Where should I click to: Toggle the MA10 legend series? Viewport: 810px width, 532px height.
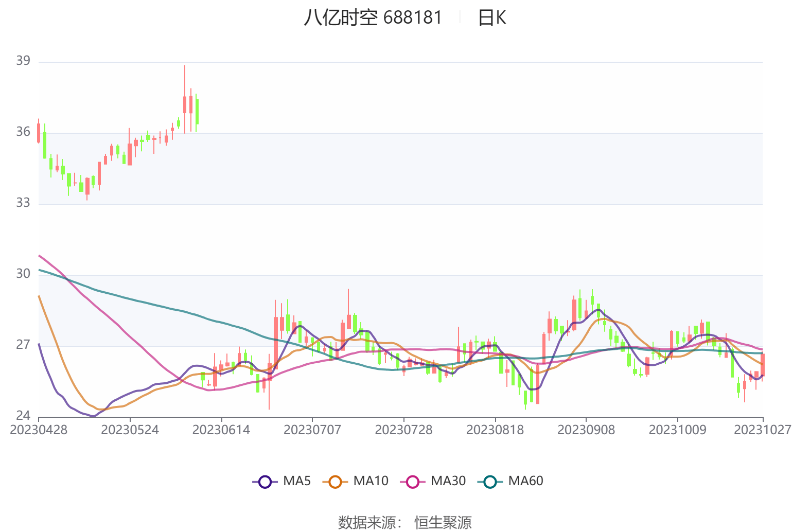click(x=356, y=482)
